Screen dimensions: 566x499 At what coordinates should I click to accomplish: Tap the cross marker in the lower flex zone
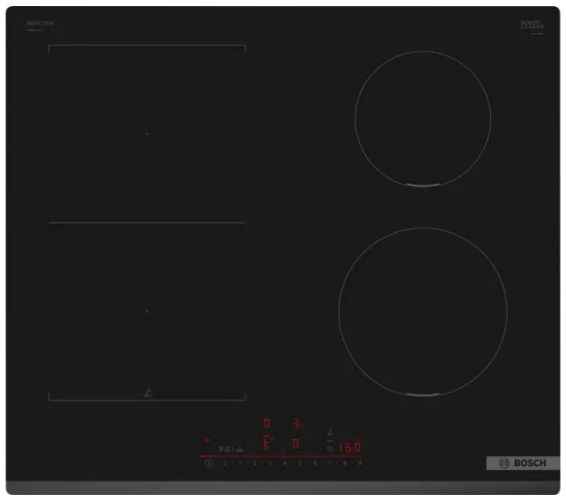147,311
